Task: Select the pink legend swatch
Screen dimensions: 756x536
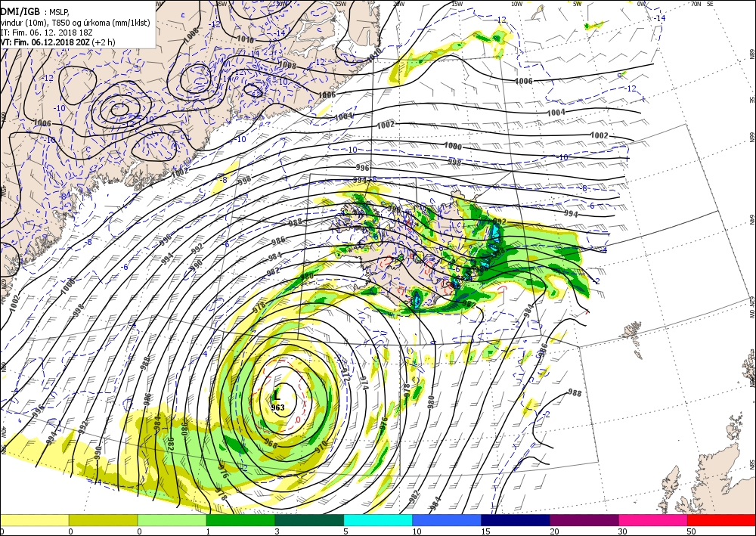Action: [653, 520]
